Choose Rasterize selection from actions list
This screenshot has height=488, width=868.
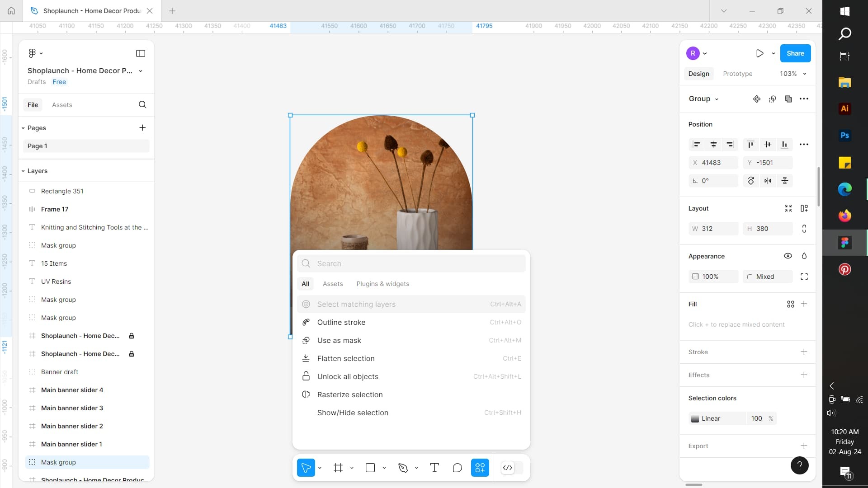point(411,394)
